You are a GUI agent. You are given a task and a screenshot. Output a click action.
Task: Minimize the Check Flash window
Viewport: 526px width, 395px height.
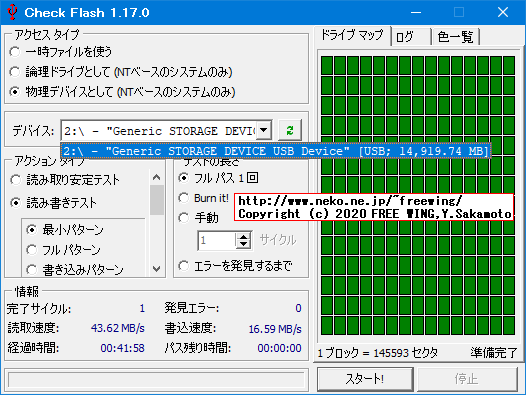click(416, 12)
